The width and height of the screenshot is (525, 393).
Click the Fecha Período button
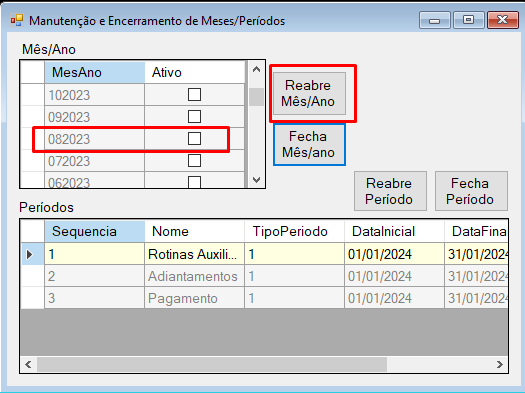(x=471, y=191)
